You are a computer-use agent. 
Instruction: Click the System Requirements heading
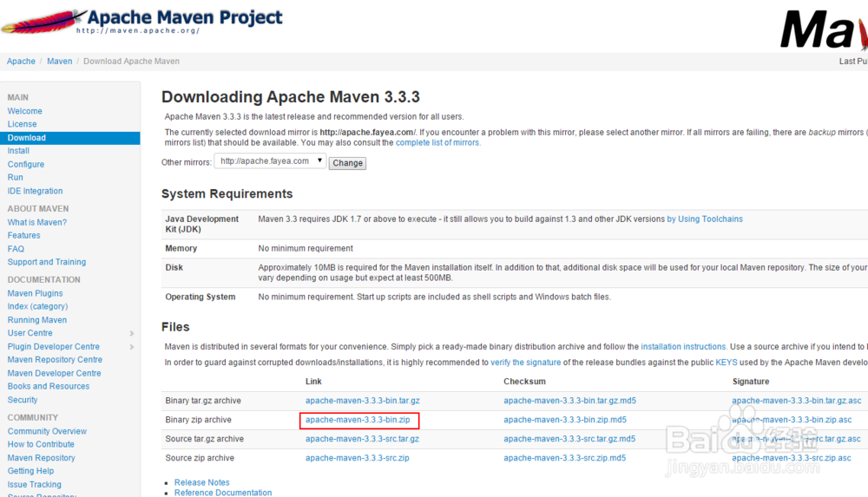[227, 193]
